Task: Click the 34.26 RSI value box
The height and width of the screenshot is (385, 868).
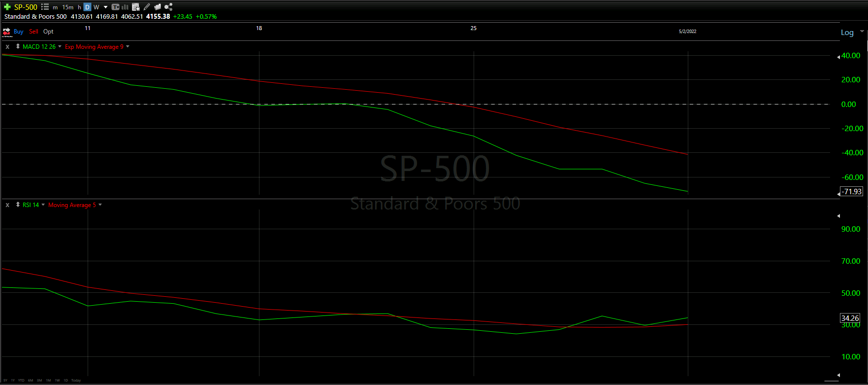Action: pyautogui.click(x=850, y=318)
